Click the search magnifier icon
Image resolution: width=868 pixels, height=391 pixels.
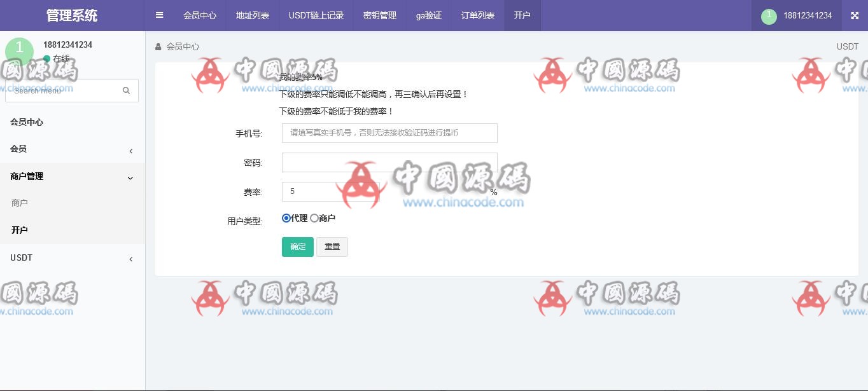point(126,90)
